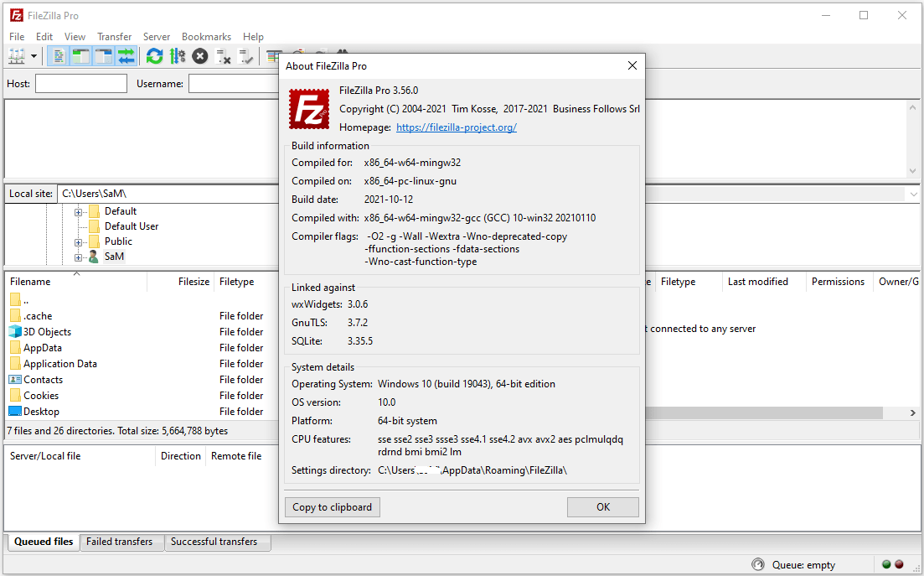Click the green activity indicator light
The image size is (924, 576).
[886, 564]
